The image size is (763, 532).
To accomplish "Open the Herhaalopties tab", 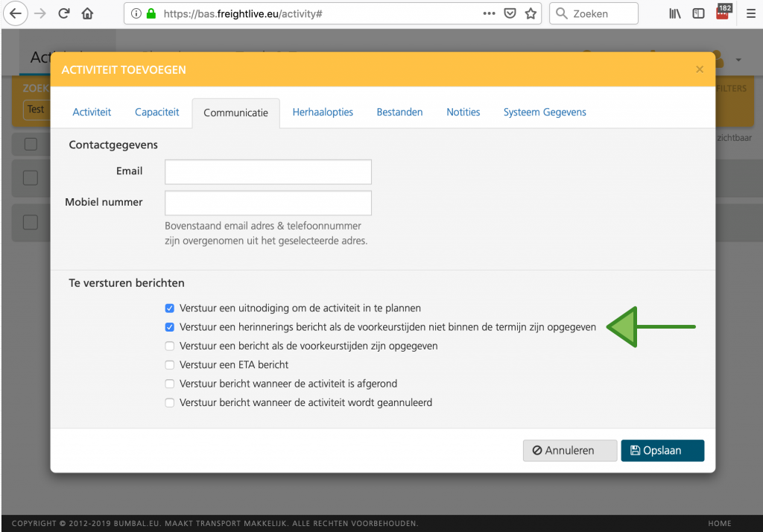I will coord(323,113).
